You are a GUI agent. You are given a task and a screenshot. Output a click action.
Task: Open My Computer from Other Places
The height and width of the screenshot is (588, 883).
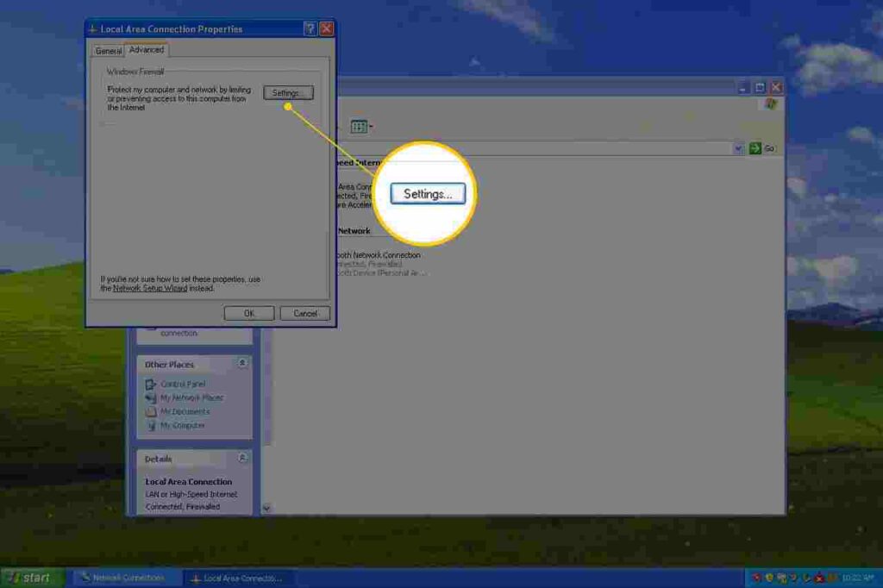[x=181, y=425]
